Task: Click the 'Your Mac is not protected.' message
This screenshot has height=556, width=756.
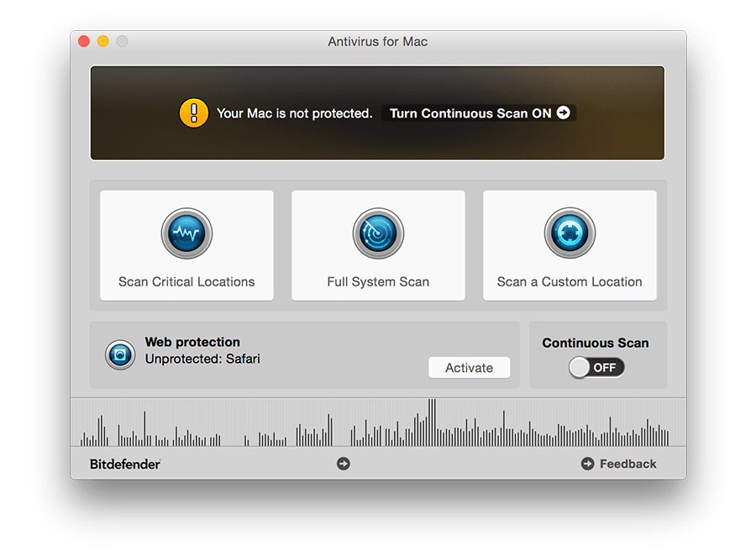Action: coord(294,113)
